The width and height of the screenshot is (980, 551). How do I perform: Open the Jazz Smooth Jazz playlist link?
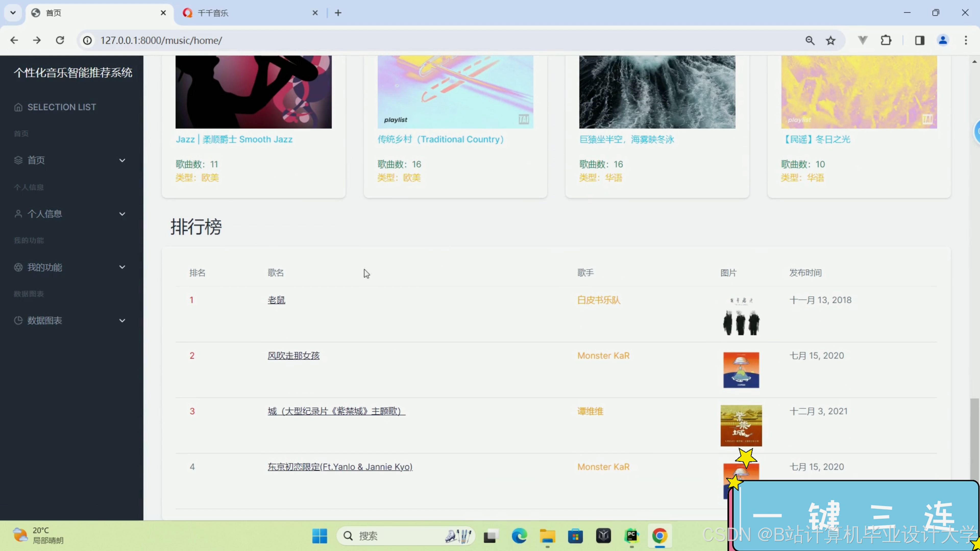(x=234, y=139)
